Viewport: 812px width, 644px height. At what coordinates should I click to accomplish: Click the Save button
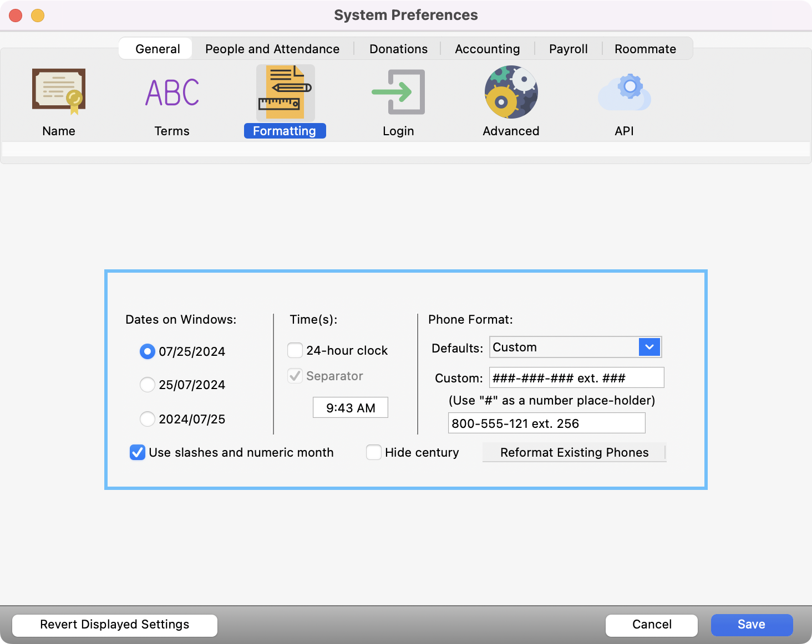pyautogui.click(x=752, y=625)
